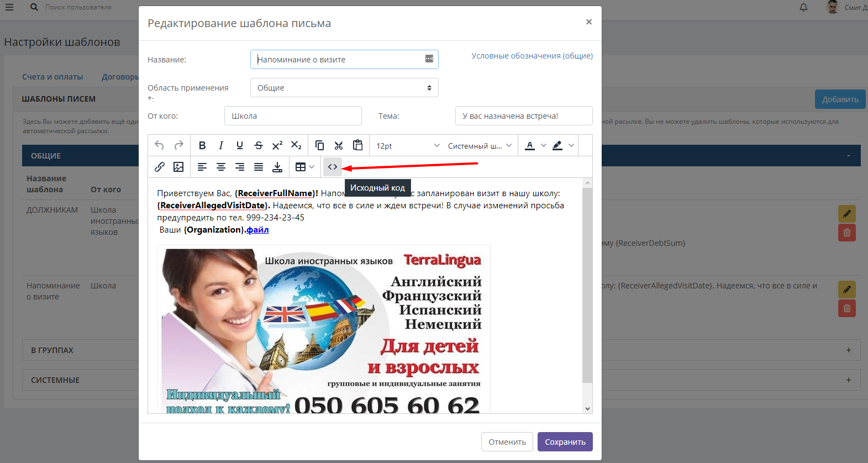The height and width of the screenshot is (463, 868).
Task: Click the editor scrollbar down arrow
Action: click(x=587, y=409)
